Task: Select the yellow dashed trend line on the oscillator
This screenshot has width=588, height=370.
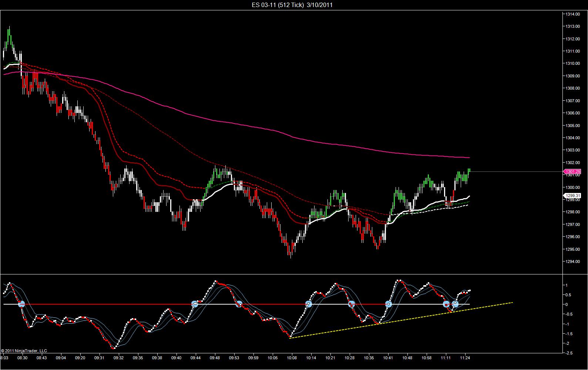Action: click(x=401, y=320)
